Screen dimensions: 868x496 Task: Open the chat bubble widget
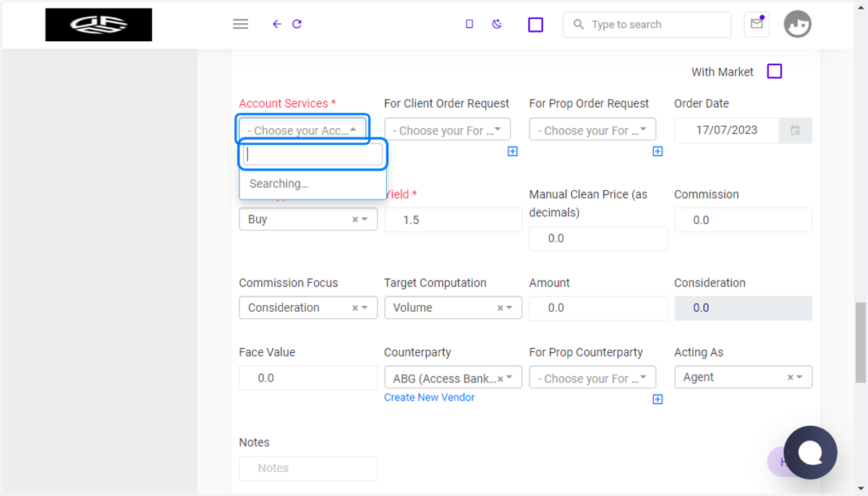[810, 453]
